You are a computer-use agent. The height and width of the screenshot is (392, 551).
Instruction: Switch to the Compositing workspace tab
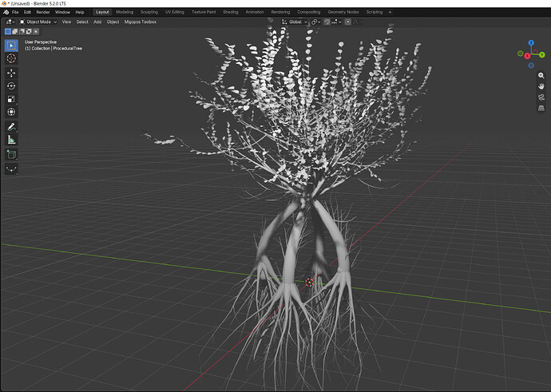[x=308, y=12]
